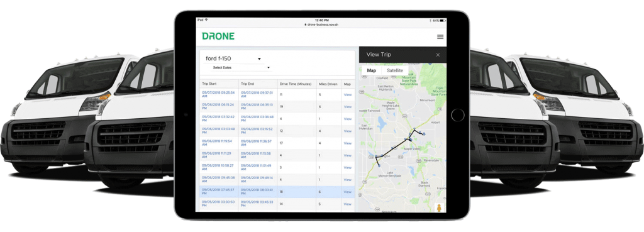Select trip end 09/06/2018 03:15:52 PM
The image size is (644, 232).
point(257,131)
